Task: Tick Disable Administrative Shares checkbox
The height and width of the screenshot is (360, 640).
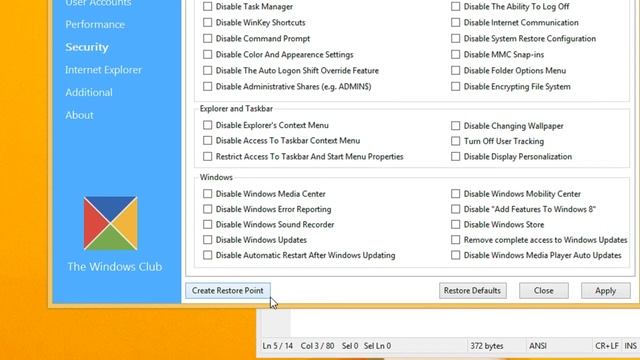Action: point(207,87)
